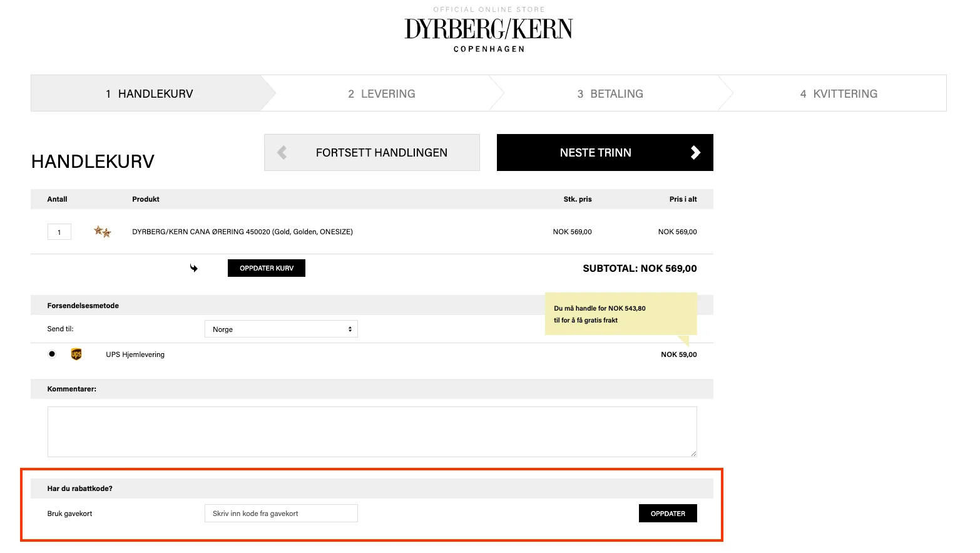Click the Antall column header

pyautogui.click(x=57, y=199)
